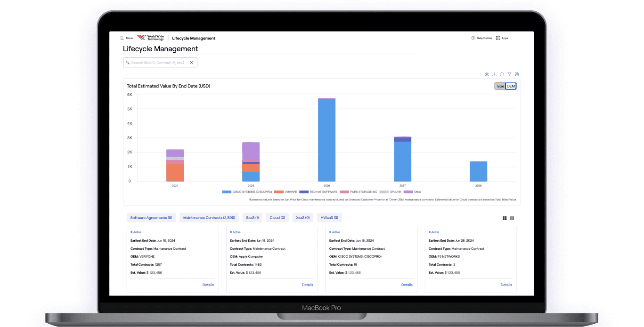This screenshot has width=644, height=327.
Task: Click the large blue segment of 2027 bar
Action: click(403, 161)
